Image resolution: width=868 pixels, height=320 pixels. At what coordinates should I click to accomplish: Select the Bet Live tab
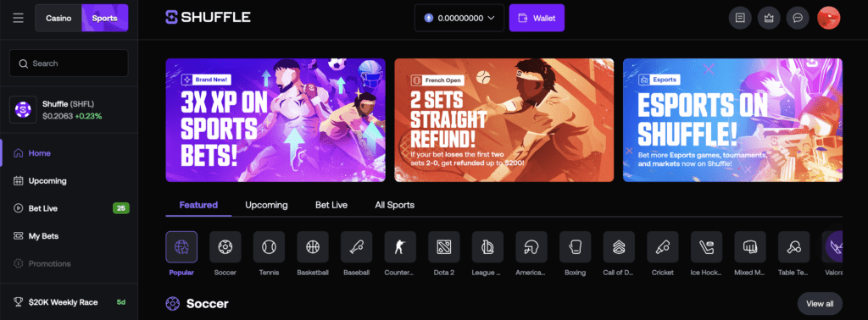pos(331,205)
